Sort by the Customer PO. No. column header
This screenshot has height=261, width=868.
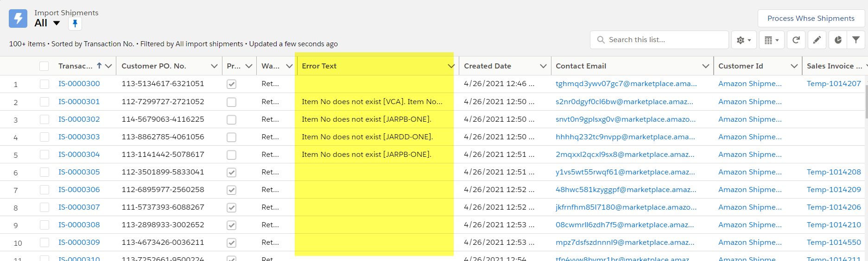point(154,66)
